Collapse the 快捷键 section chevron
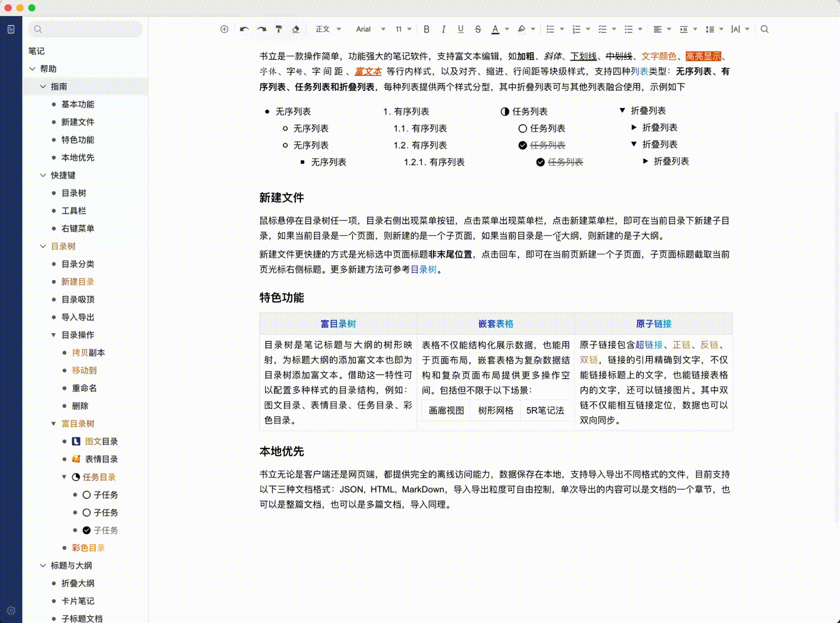The height and width of the screenshot is (623, 840). click(x=43, y=175)
